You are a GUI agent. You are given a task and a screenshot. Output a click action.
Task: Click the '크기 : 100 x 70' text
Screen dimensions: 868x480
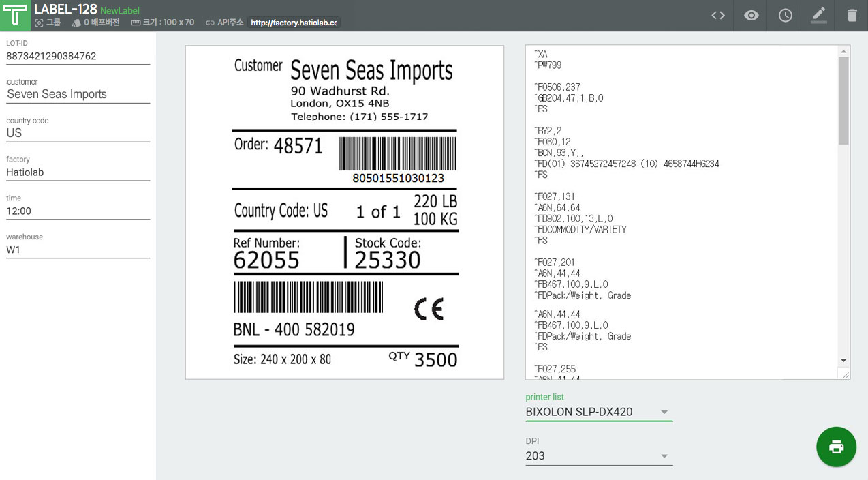tap(168, 22)
